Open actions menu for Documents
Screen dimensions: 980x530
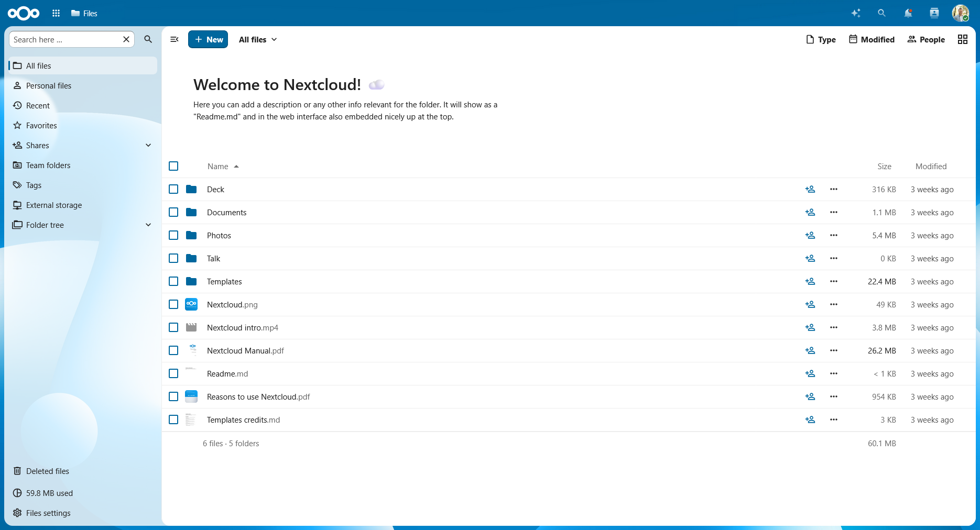point(834,212)
